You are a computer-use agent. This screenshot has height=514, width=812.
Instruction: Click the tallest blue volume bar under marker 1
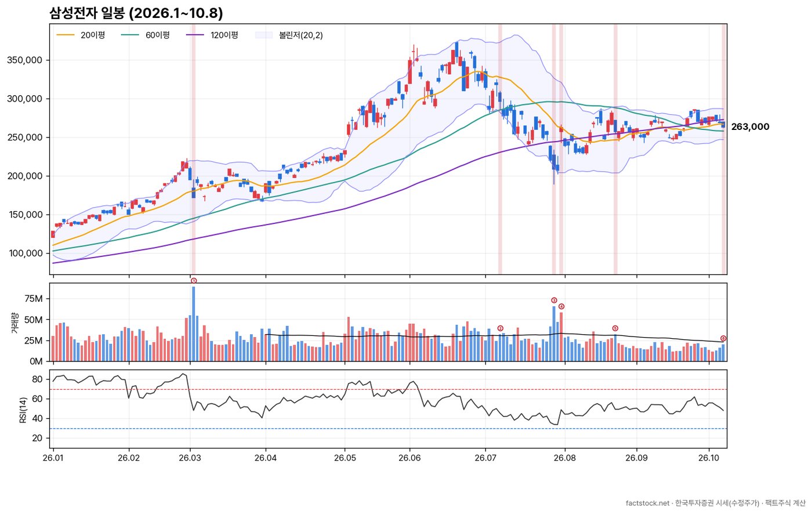click(194, 324)
